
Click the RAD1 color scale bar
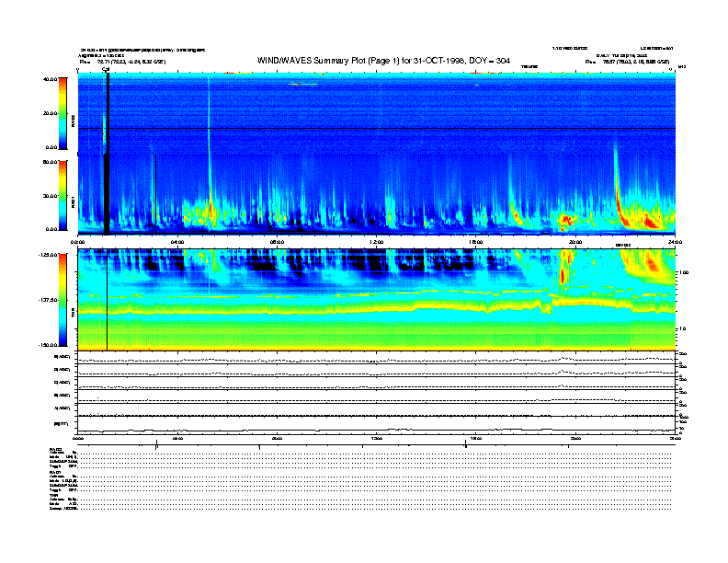click(x=63, y=196)
